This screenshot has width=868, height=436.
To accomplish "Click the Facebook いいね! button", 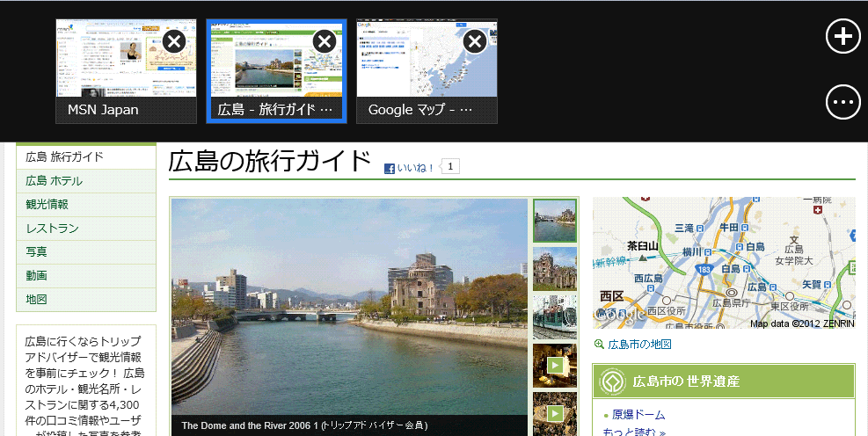I will 410,167.
